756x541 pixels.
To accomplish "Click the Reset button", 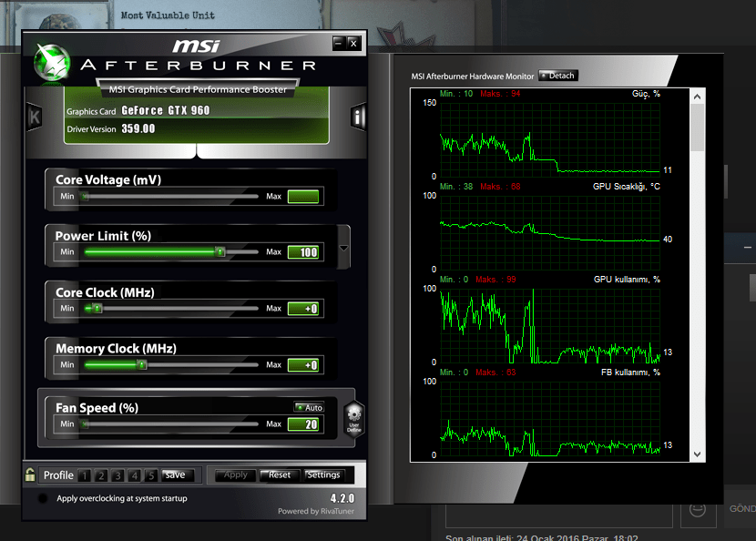I will (x=280, y=475).
